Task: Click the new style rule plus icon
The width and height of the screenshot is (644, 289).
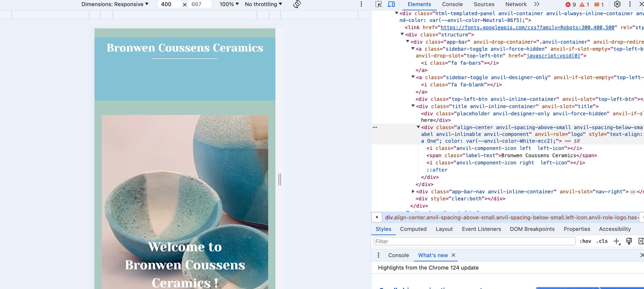Action: (616, 241)
